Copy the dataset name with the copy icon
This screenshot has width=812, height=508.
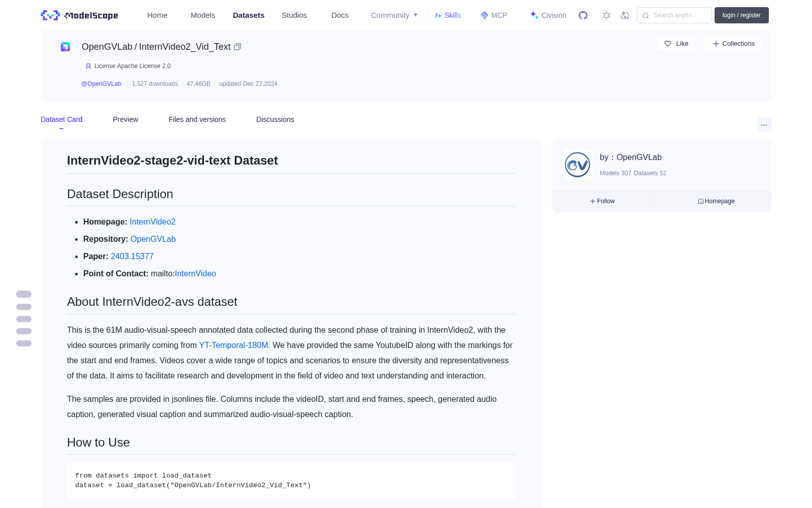238,47
